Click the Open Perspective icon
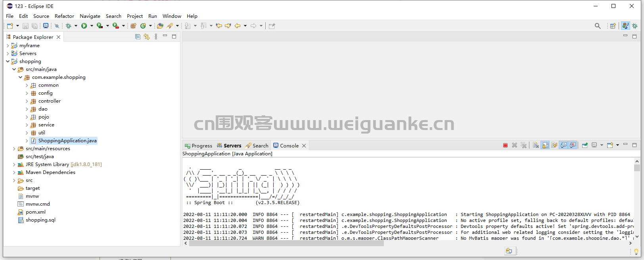 (x=613, y=26)
